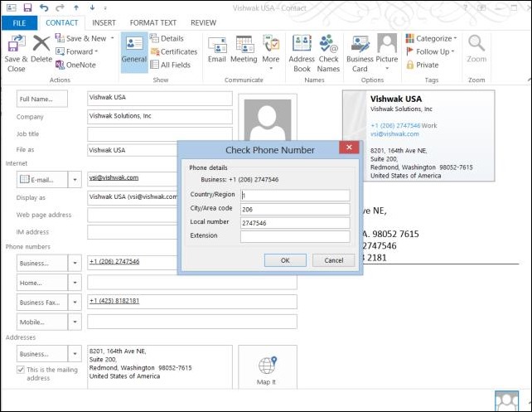Expand Save & New dropdown arrow
This screenshot has width=532, height=412.
coord(112,38)
